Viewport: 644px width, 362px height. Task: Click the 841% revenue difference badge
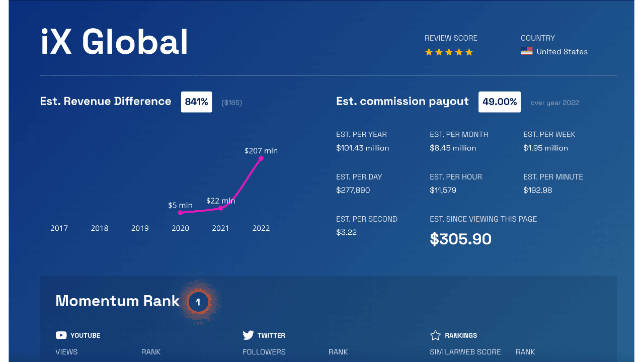196,102
